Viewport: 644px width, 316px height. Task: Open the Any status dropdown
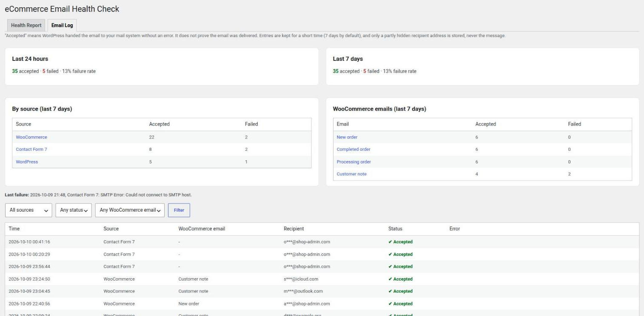74,210
